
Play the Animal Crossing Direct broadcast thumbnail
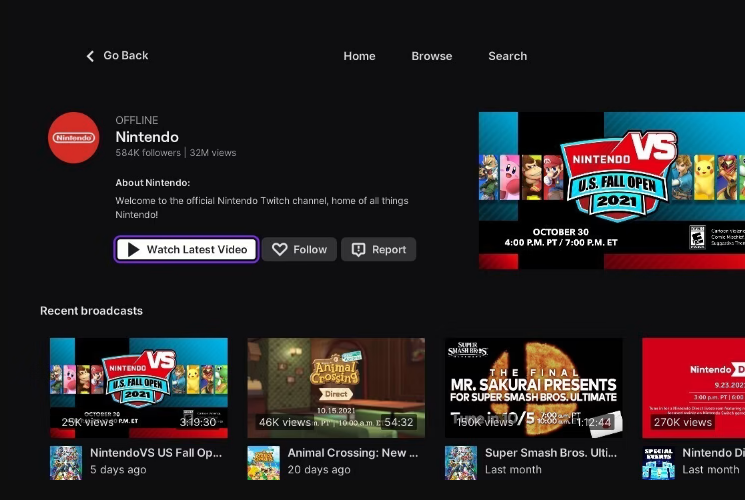(336, 388)
